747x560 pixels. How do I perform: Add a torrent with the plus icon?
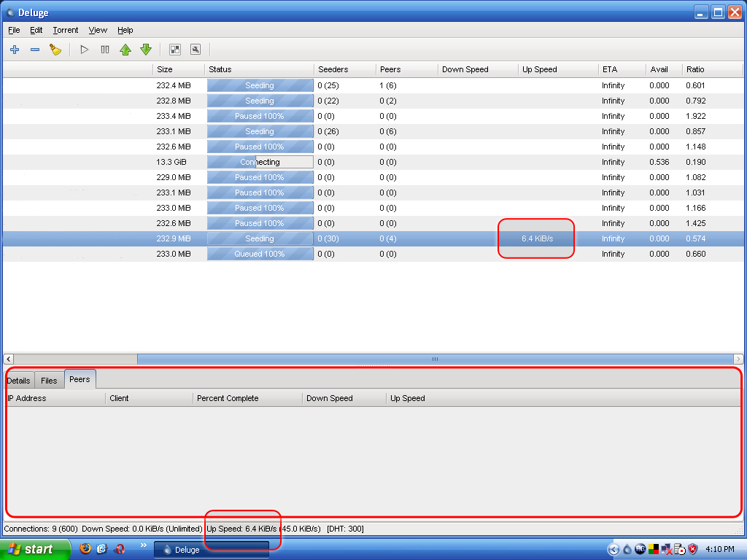click(x=15, y=50)
